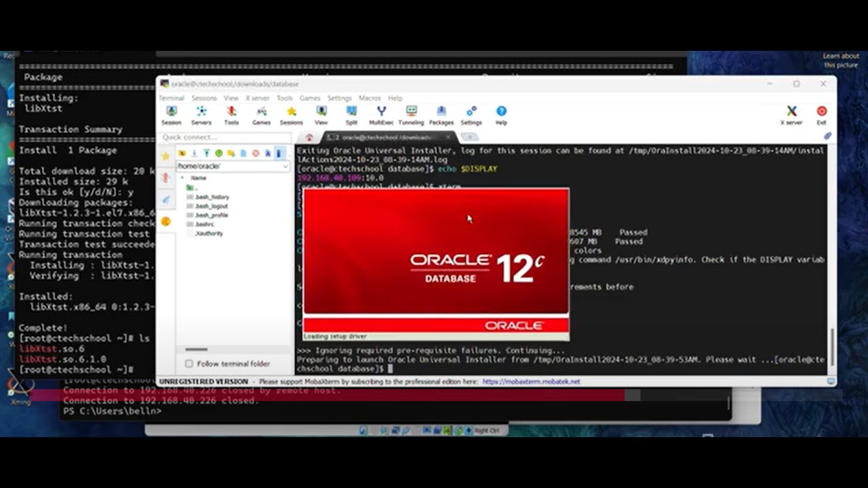868x488 pixels.
Task: Open the Tools toolbar icon
Action: 231,115
